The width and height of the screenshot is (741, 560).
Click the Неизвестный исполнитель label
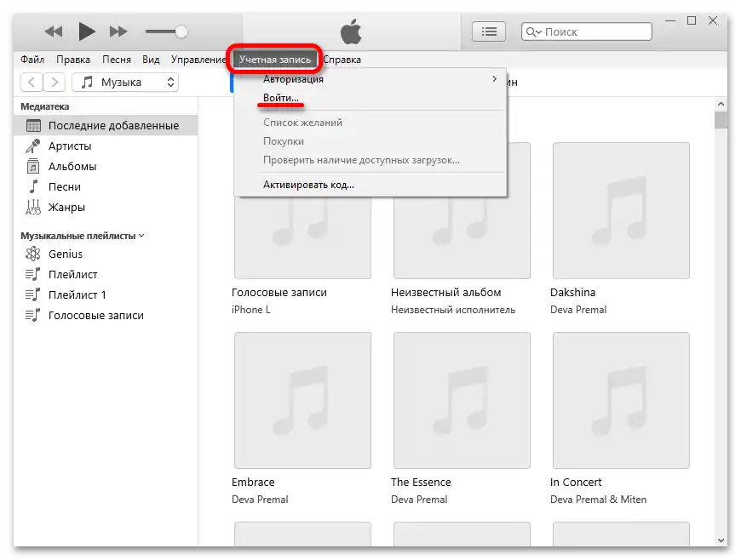point(453,310)
